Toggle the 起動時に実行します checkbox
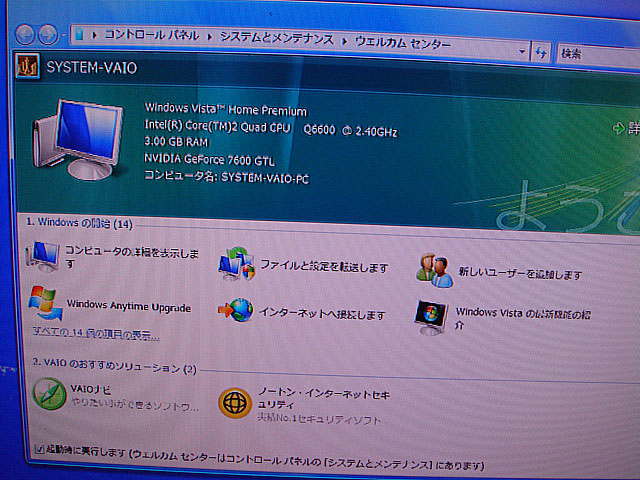 pyautogui.click(x=40, y=449)
